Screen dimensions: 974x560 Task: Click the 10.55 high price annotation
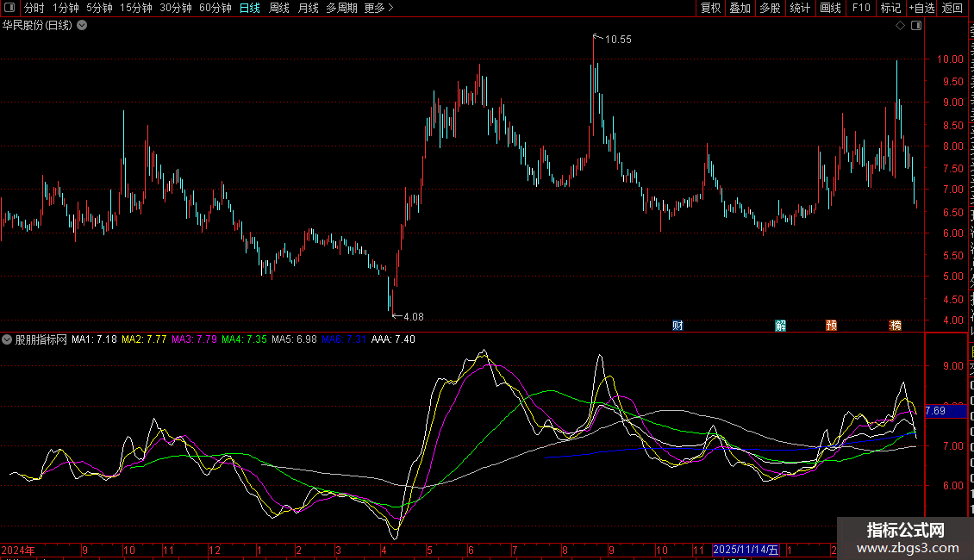pyautogui.click(x=618, y=40)
